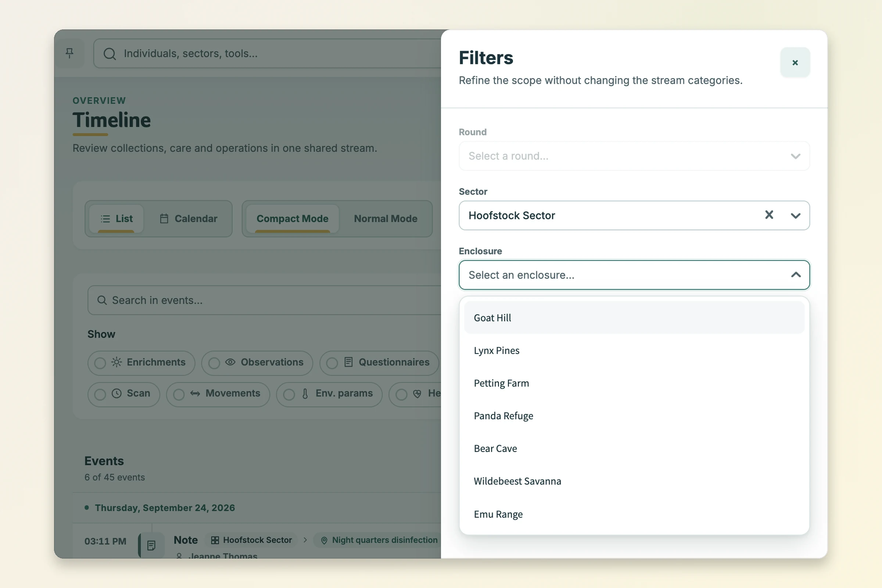The height and width of the screenshot is (588, 882).
Task: Select Emu Range enclosure
Action: pos(634,514)
